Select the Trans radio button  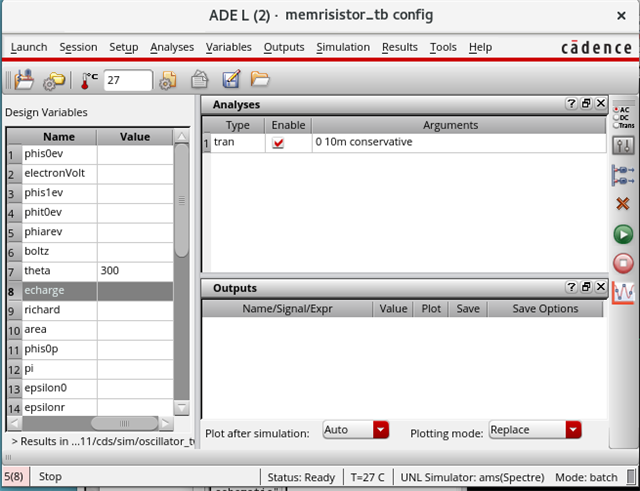(616, 125)
